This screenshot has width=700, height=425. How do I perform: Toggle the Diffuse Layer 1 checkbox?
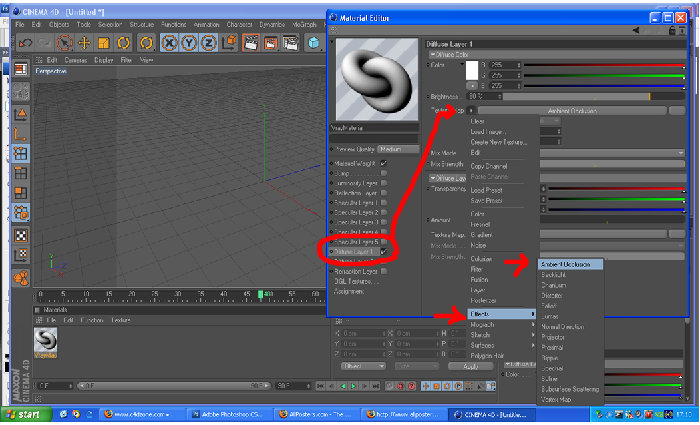point(383,252)
